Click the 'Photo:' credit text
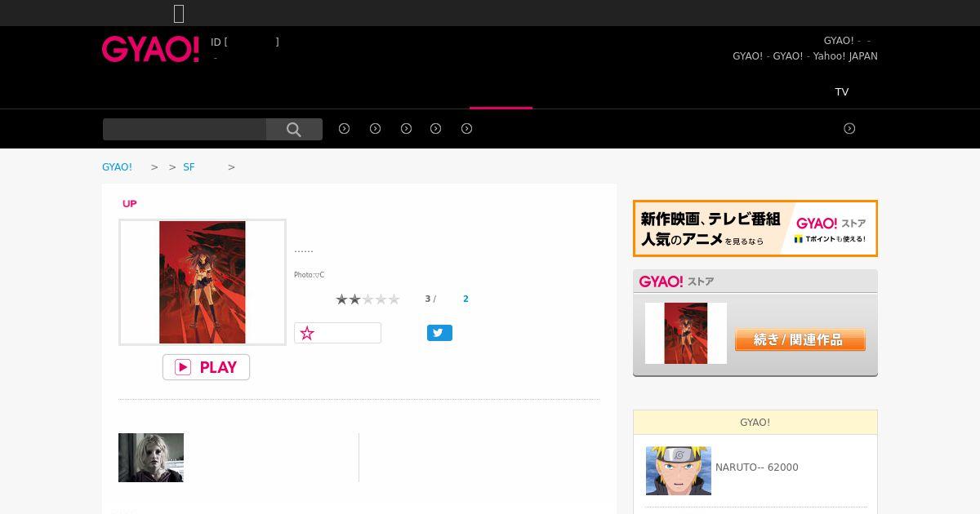Viewport: 980px width, 514px height. 309,275
